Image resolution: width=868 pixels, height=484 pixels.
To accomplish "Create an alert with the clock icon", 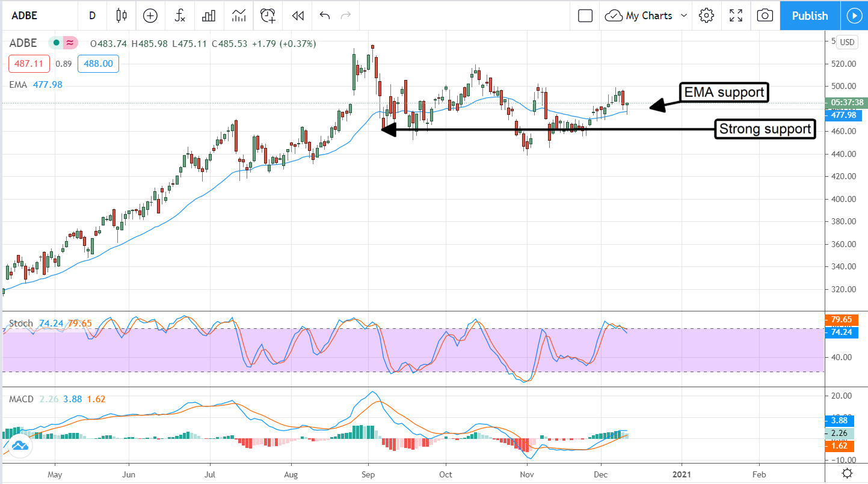I will (x=268, y=16).
